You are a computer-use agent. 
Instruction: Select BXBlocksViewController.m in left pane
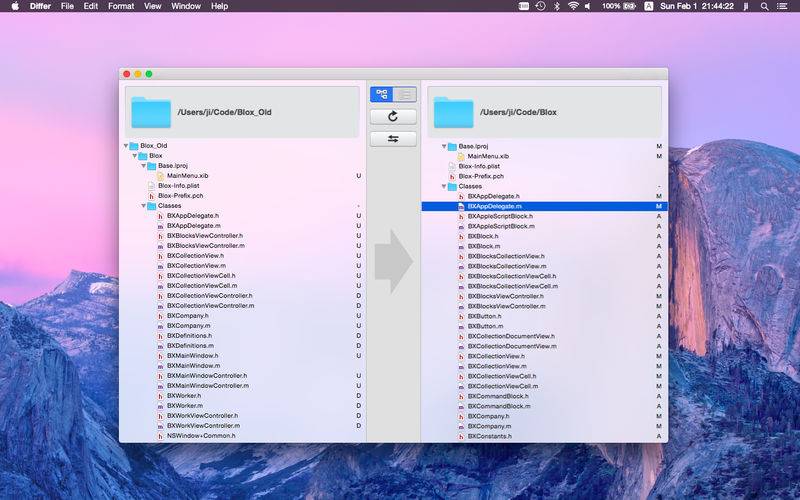[x=206, y=245]
